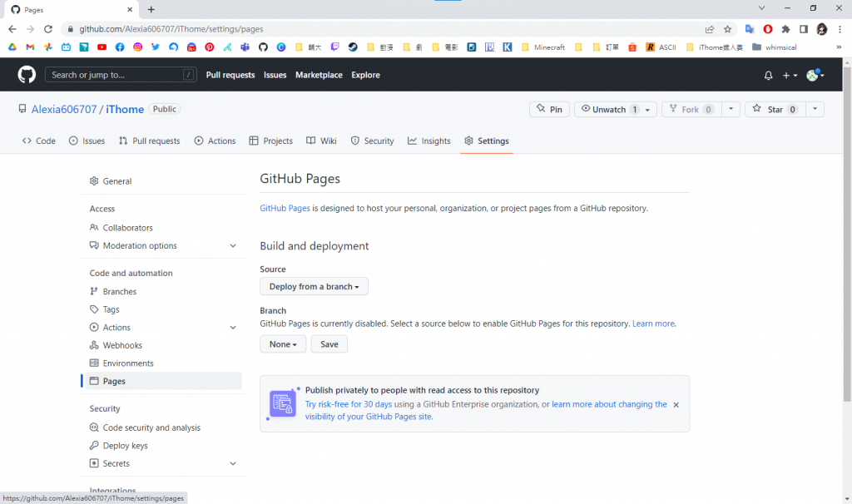The width and height of the screenshot is (852, 504).
Task: Open the None branch dropdown
Action: pos(283,343)
